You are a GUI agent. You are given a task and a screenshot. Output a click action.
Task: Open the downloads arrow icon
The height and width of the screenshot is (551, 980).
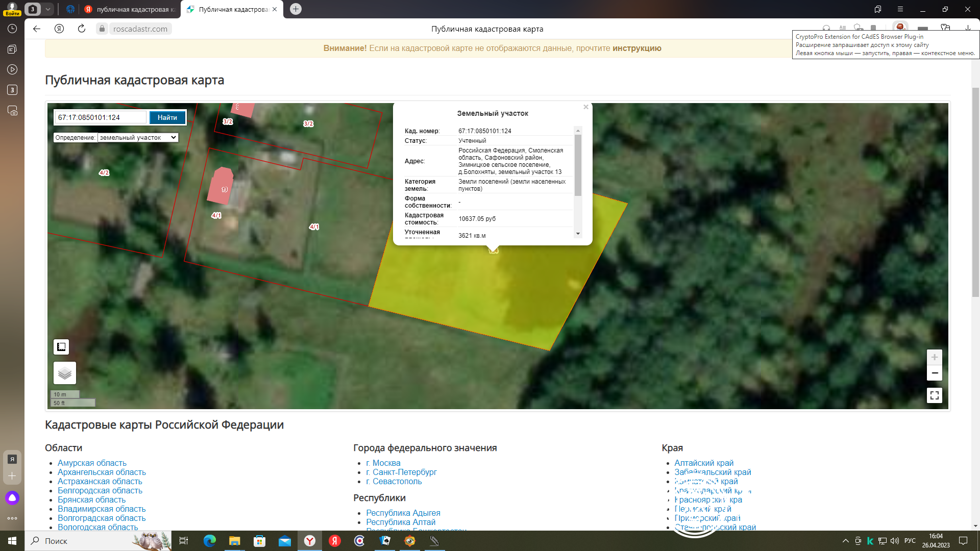coord(968,29)
